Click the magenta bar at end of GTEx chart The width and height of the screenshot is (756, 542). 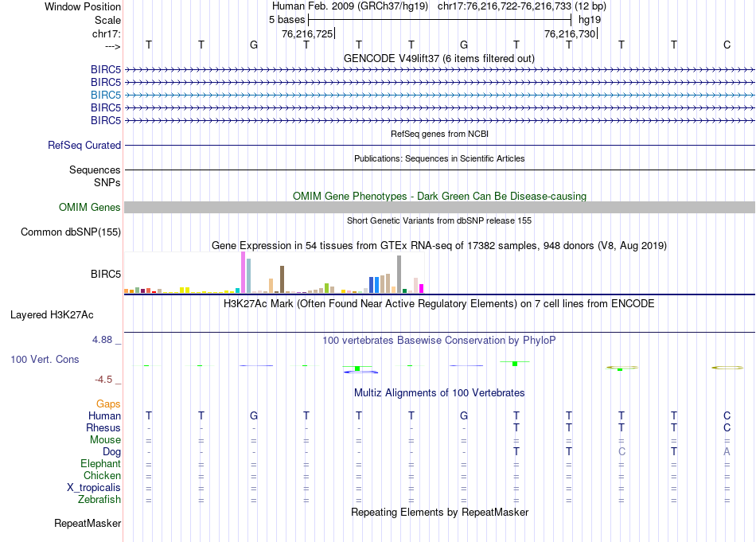tap(422, 289)
